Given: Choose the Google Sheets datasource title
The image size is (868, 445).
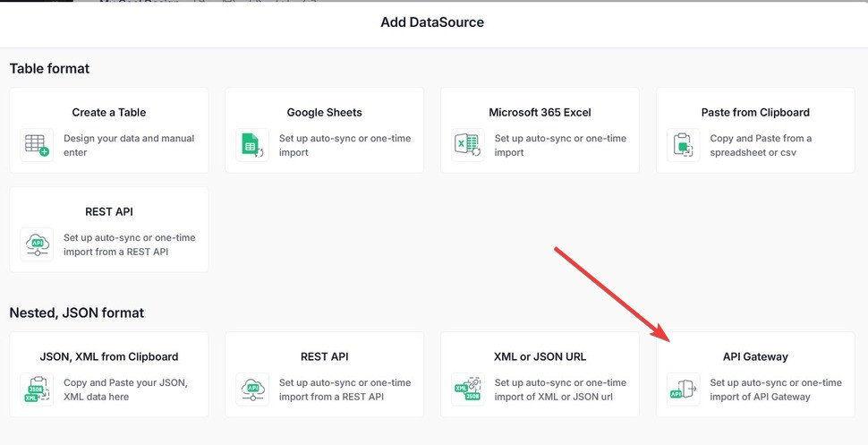Looking at the screenshot, I should point(325,113).
